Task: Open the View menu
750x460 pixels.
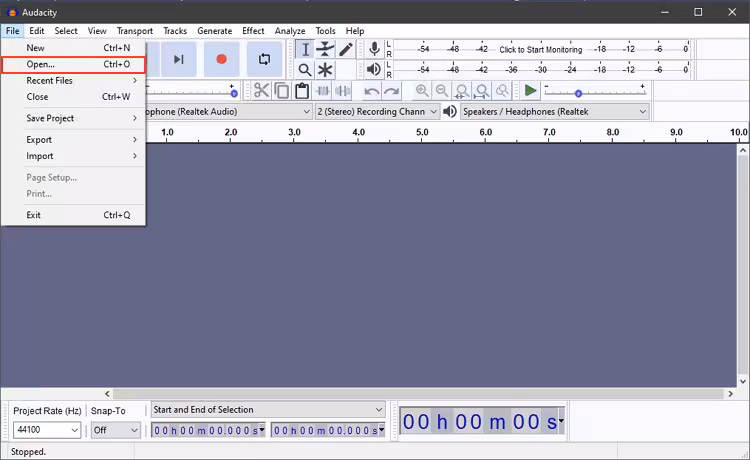Action: pyautogui.click(x=97, y=31)
